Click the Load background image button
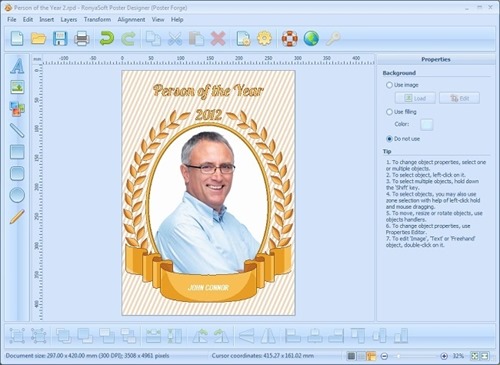The height and width of the screenshot is (365, 500). click(415, 98)
